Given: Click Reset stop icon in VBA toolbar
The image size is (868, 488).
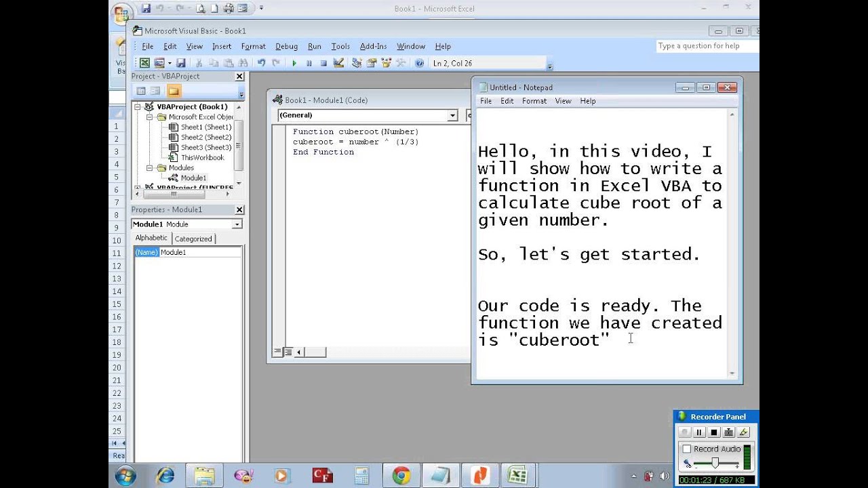Looking at the screenshot, I should pos(323,63).
